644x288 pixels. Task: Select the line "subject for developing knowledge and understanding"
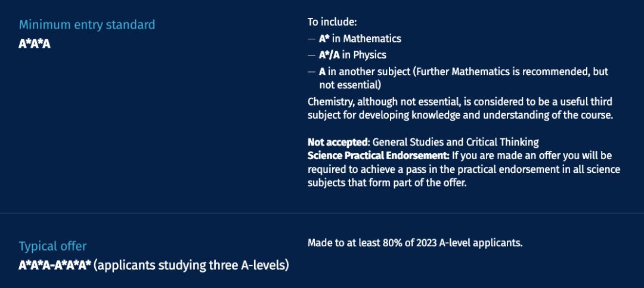(x=460, y=115)
